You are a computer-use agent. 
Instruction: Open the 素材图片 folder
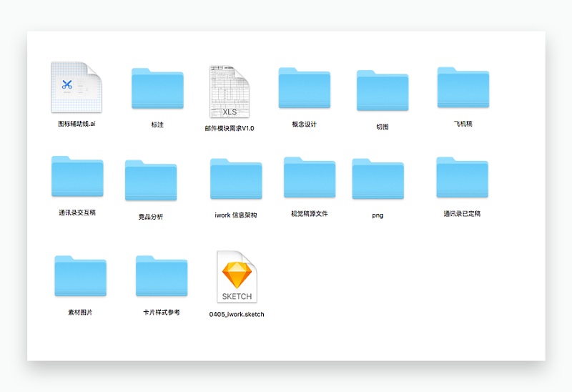coord(80,276)
